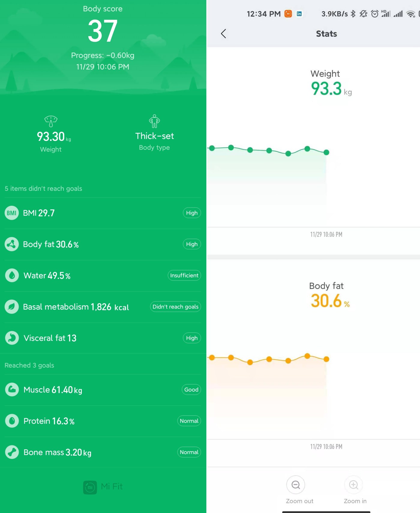Tap the BMI round icon
Viewport: 420px width, 513px height.
tap(12, 213)
